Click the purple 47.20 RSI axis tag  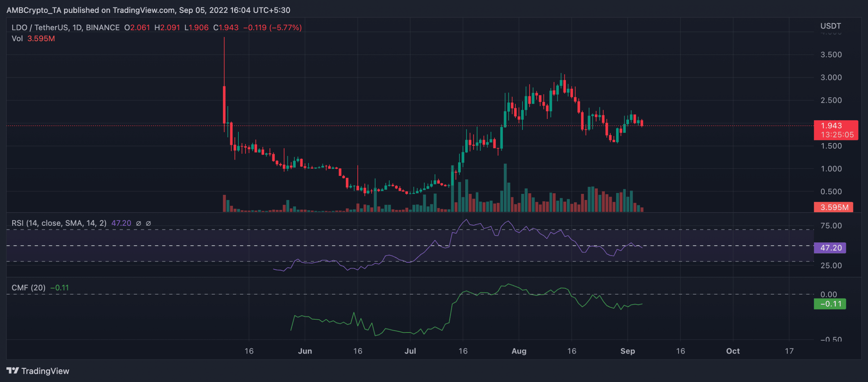coord(830,248)
